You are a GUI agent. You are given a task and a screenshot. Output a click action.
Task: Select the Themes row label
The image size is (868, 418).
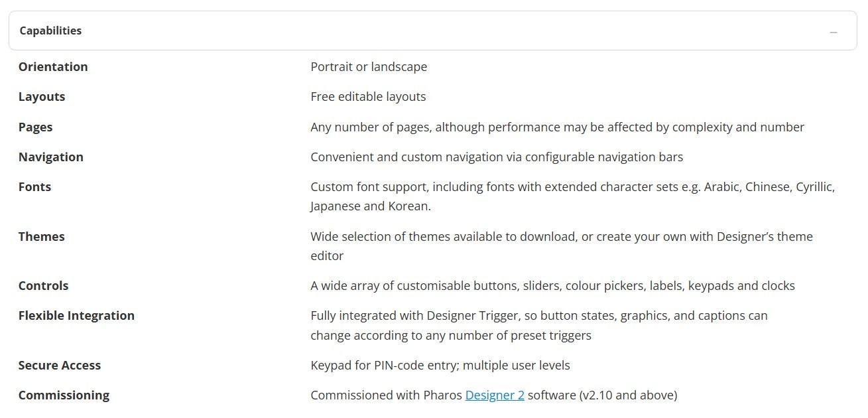(x=41, y=237)
